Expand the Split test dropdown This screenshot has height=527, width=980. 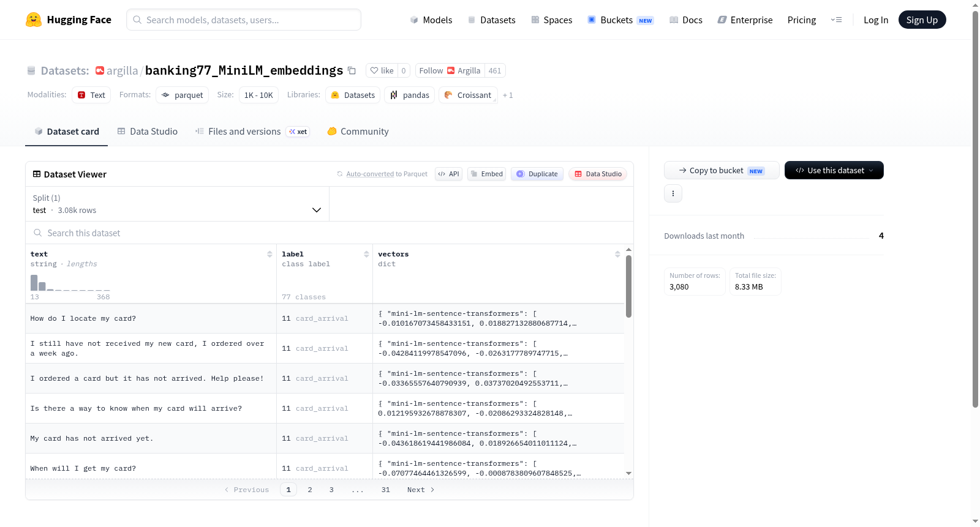point(177,204)
